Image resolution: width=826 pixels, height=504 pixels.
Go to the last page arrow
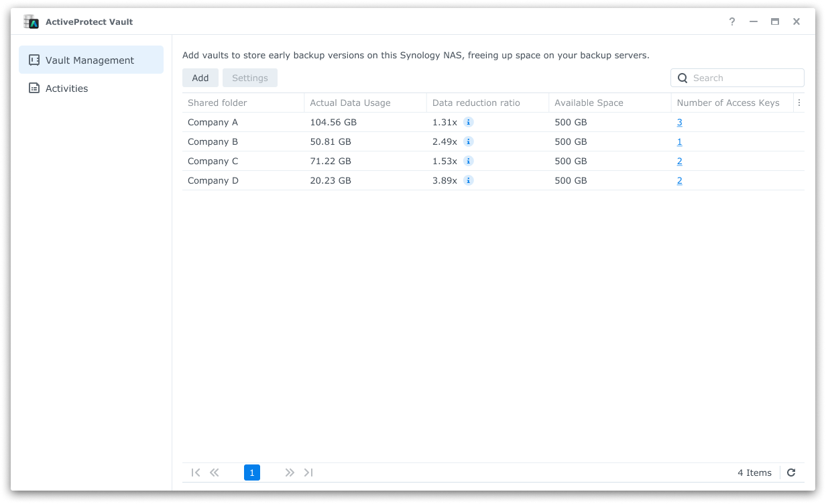[308, 472]
